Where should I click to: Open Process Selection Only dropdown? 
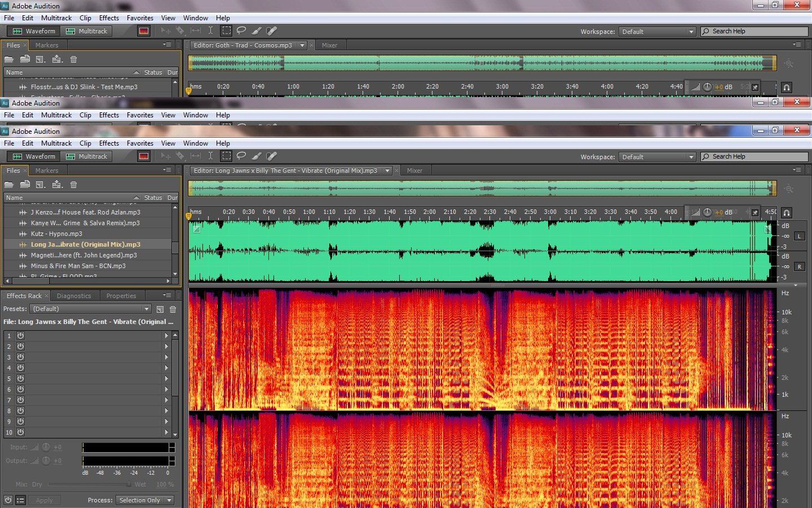click(144, 500)
